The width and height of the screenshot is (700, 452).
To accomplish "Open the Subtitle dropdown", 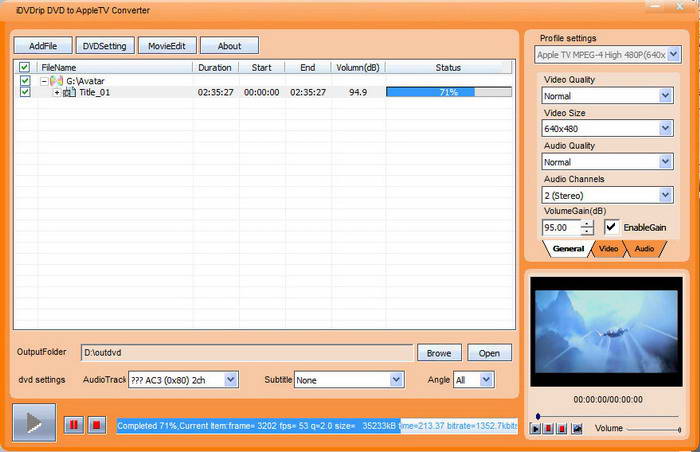I will [396, 380].
